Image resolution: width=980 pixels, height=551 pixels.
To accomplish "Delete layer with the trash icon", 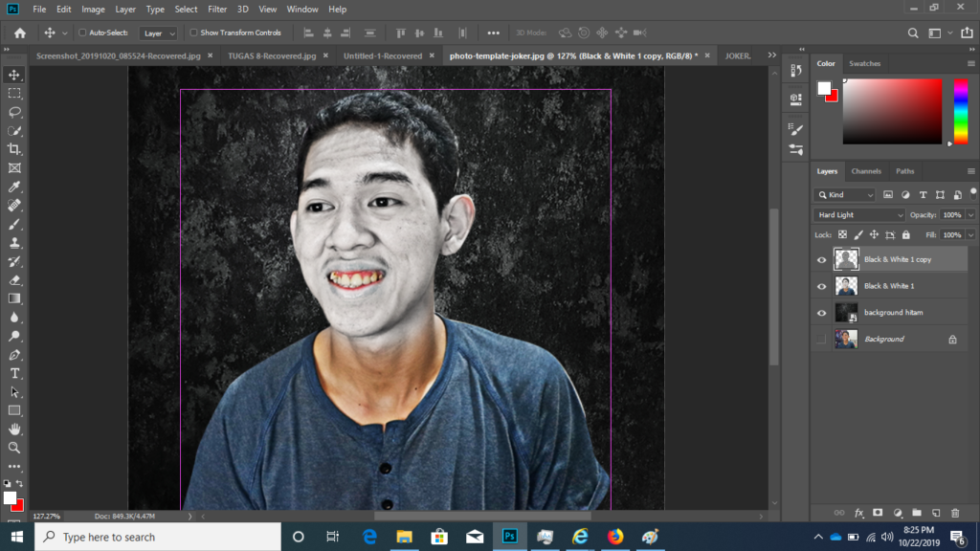I will click(x=955, y=513).
